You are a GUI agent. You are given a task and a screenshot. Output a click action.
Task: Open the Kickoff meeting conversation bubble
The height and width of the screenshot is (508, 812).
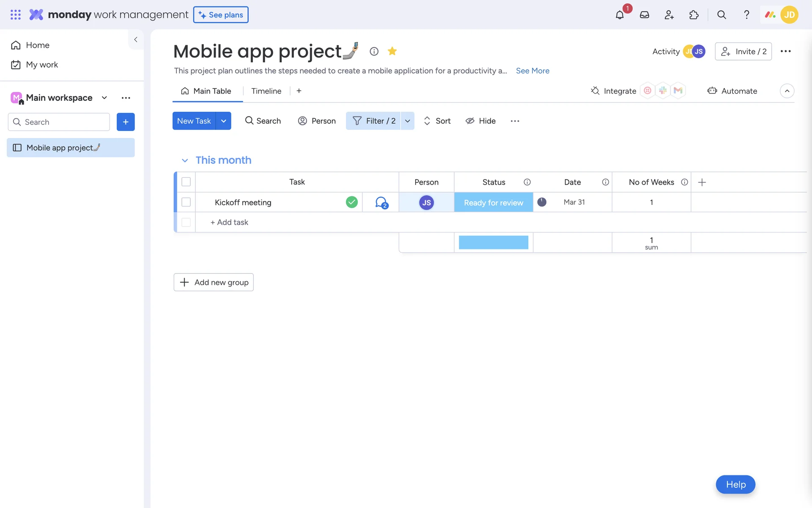[x=381, y=202]
